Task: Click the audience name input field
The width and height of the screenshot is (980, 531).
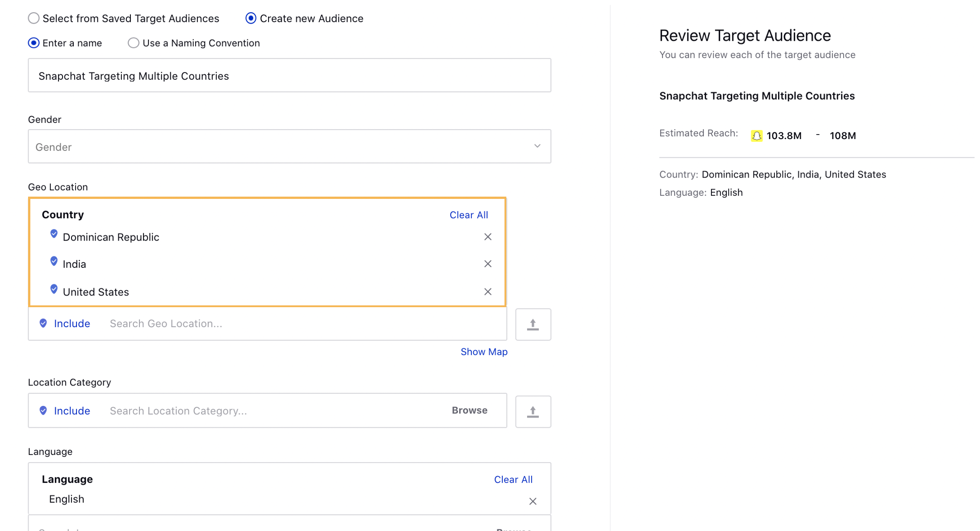Action: (289, 75)
